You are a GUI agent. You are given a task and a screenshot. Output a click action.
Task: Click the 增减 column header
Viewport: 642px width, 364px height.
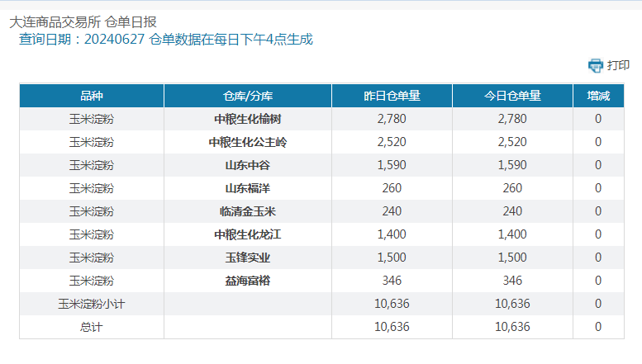[598, 96]
